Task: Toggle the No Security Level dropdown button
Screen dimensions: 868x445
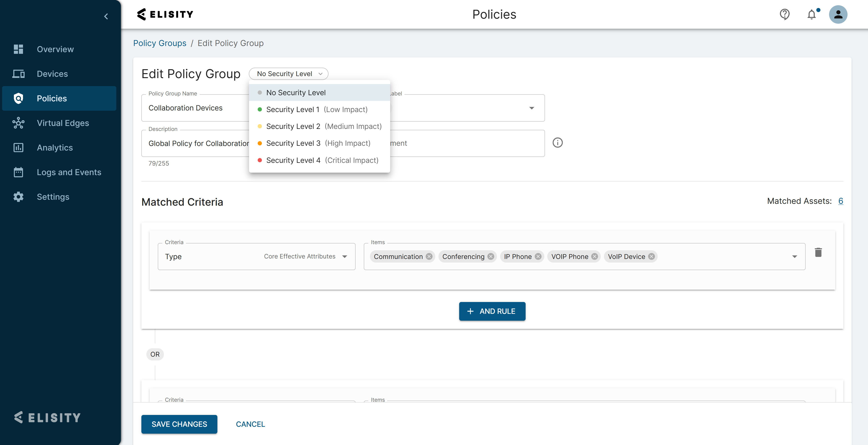Action: 289,74
